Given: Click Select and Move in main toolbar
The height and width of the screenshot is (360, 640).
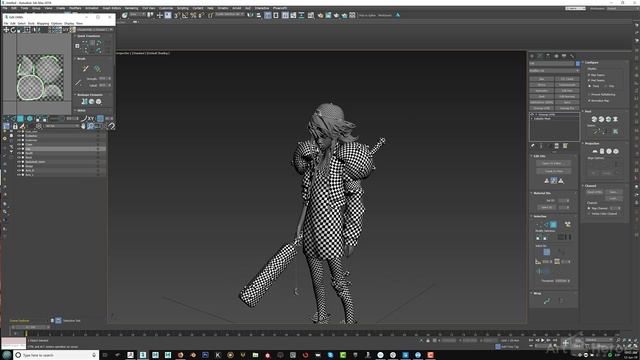Looking at the screenshot, I should point(160,16).
